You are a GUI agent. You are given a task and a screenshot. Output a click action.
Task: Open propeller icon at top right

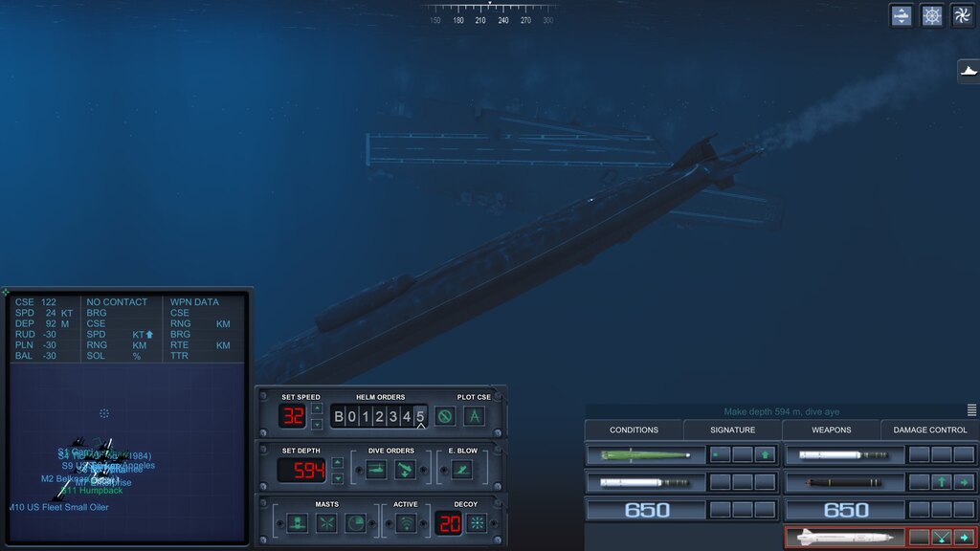tap(963, 15)
